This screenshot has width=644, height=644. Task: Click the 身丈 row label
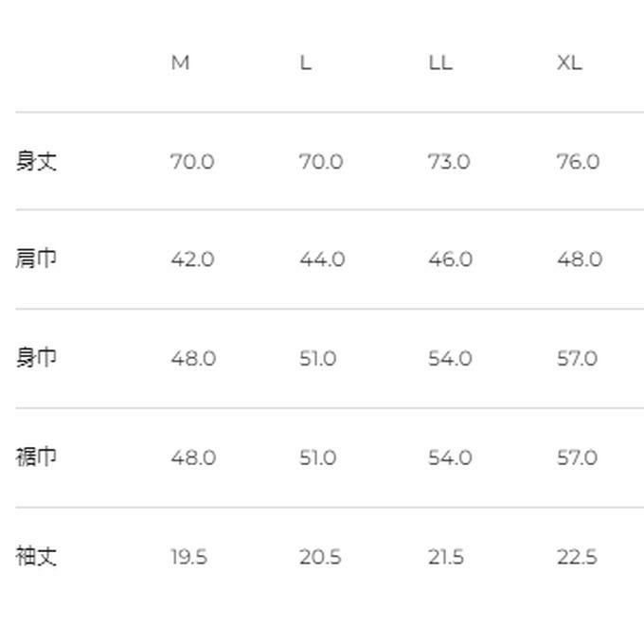point(37,161)
